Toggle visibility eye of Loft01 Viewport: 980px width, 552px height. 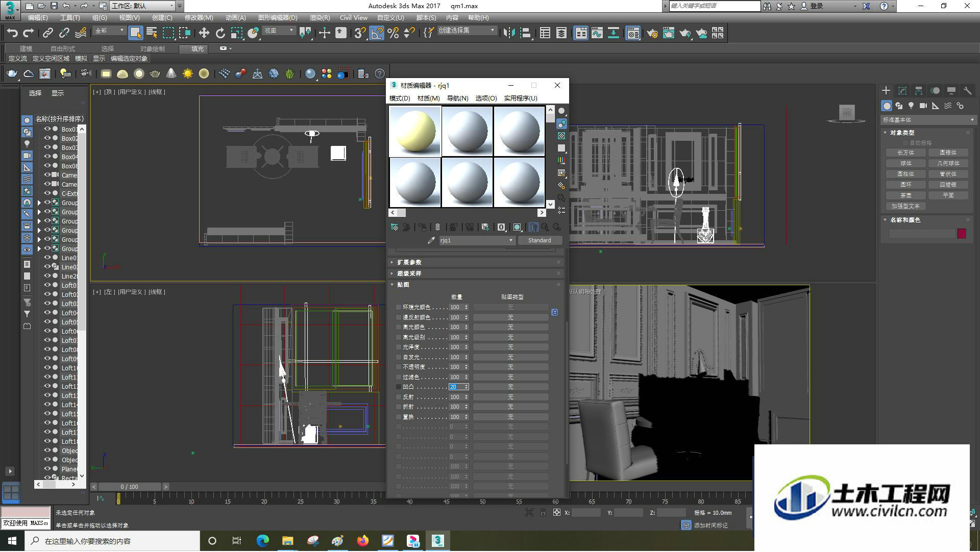(x=47, y=286)
